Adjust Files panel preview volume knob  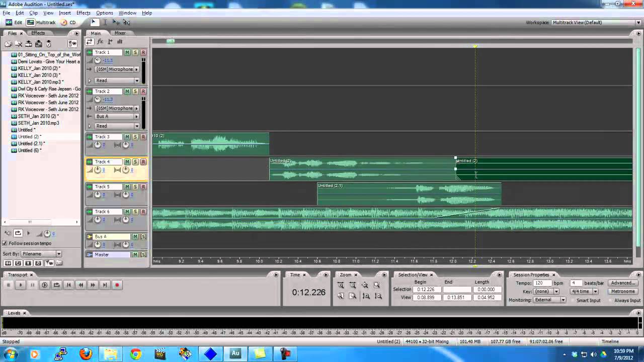(x=47, y=233)
